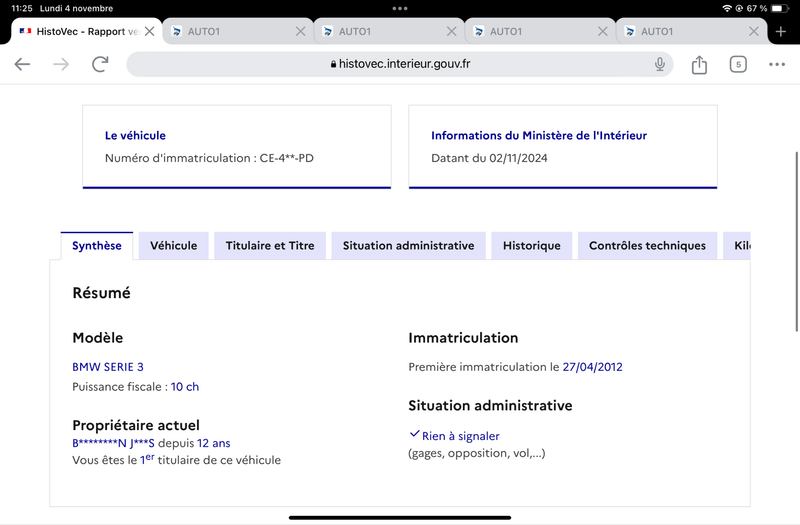800x525 pixels.
Task: Close the second AUTO1 tab
Action: coord(452,32)
